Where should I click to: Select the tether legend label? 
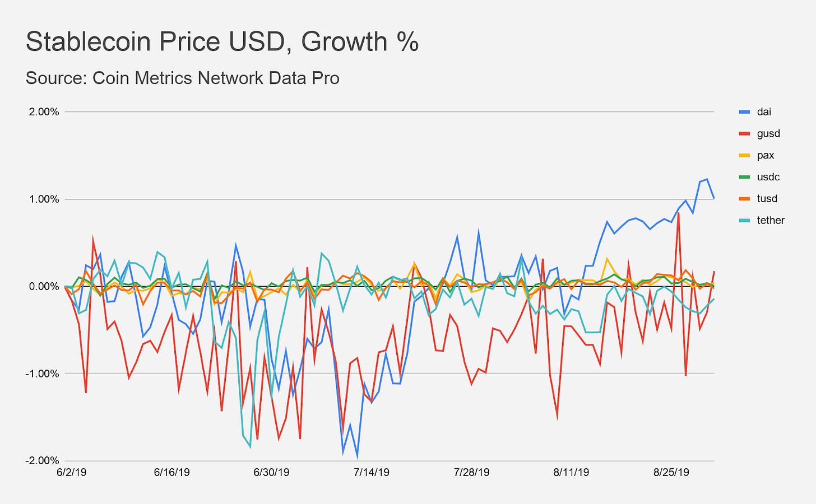pos(771,221)
